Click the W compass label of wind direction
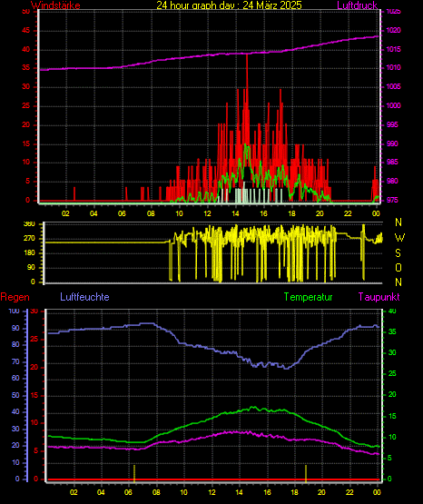 pyautogui.click(x=399, y=238)
